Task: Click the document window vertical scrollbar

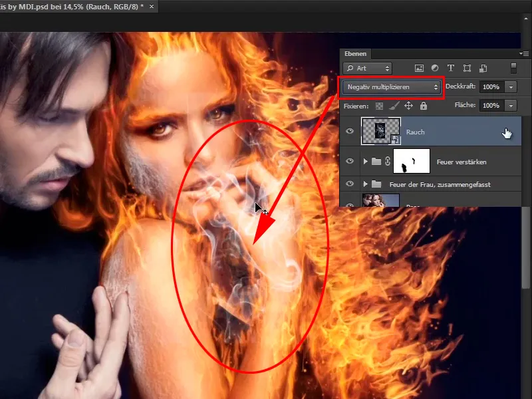Action: (525, 247)
